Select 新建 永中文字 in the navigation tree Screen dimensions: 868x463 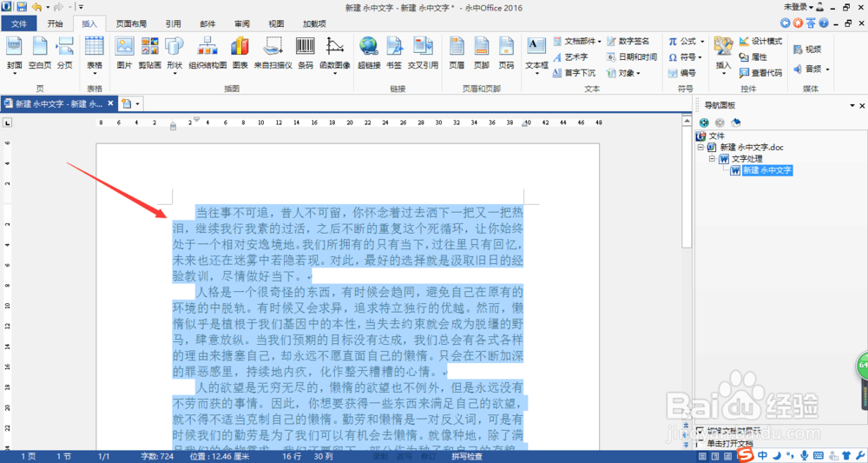pyautogui.click(x=767, y=170)
